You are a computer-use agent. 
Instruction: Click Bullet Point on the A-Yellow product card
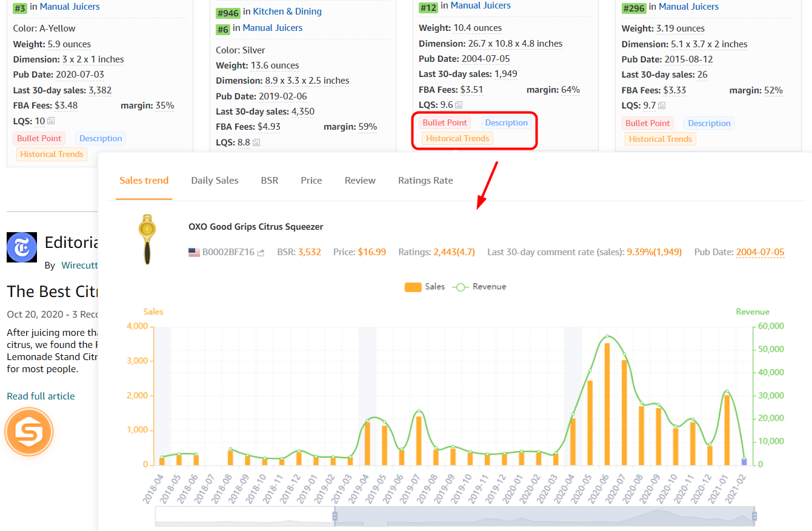(39, 138)
